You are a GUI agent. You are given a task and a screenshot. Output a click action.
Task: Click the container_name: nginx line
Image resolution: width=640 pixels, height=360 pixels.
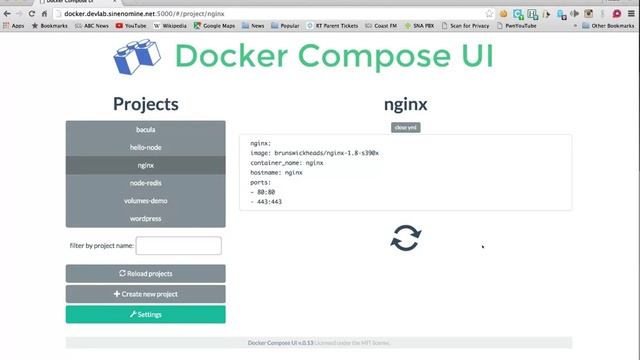pos(287,163)
